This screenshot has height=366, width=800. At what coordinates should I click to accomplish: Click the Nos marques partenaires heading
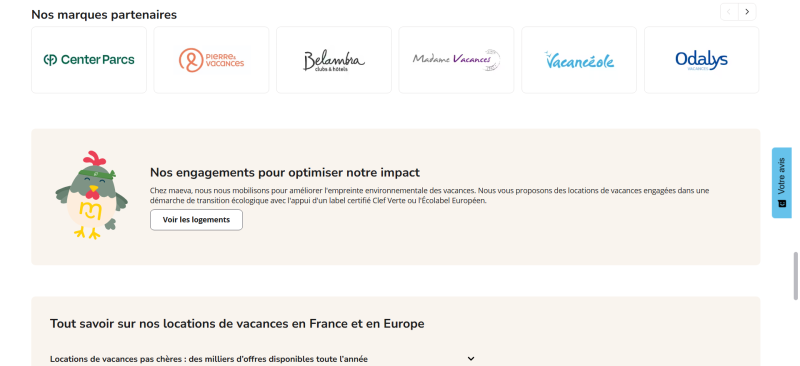(x=104, y=15)
